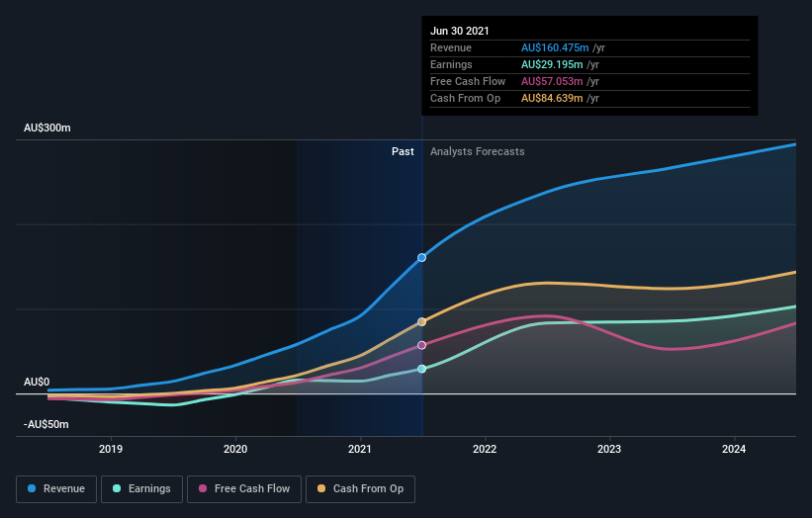Click the -AU$50m y-axis label
The image size is (812, 518).
click(46, 424)
